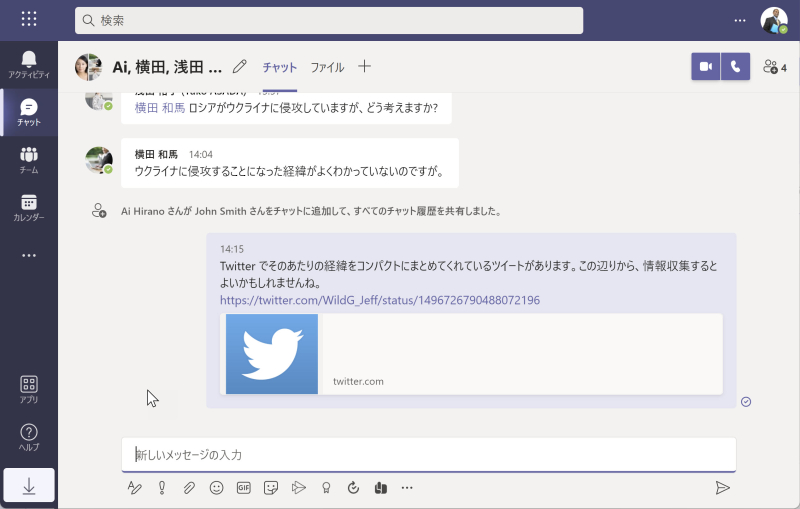The image size is (800, 509).
Task: Select the Chat (チャット) sidebar icon
Action: point(29,112)
